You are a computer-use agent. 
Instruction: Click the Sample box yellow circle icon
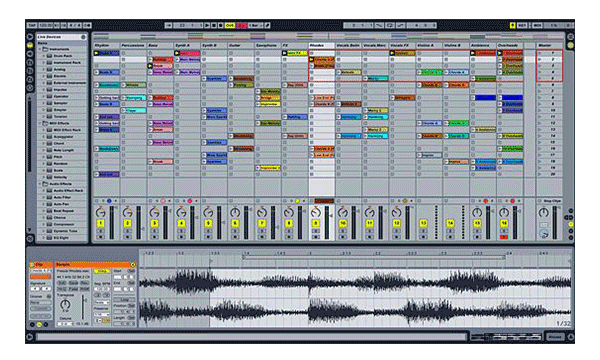[133, 264]
